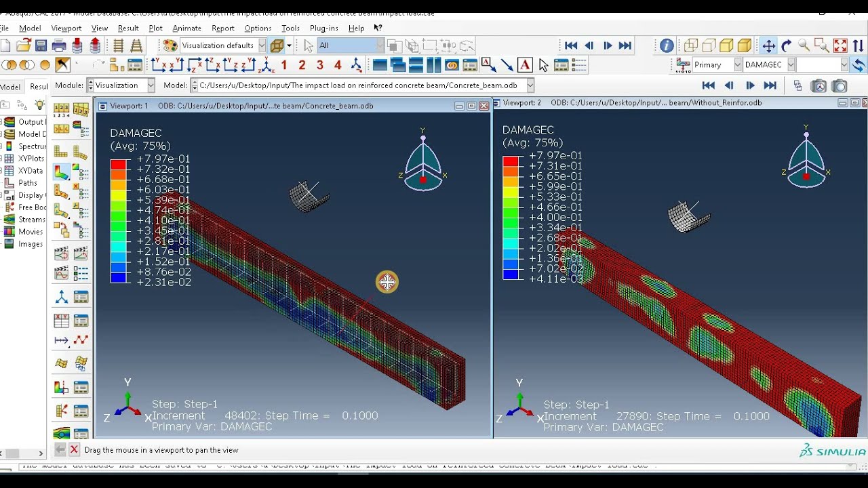Image resolution: width=868 pixels, height=488 pixels.
Task: Open the Model menu
Action: pyautogui.click(x=30, y=28)
